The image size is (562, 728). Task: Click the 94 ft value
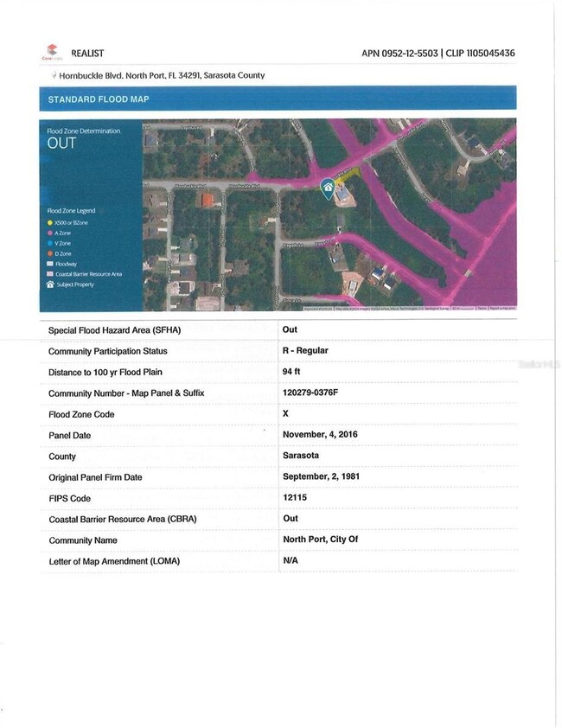point(291,372)
